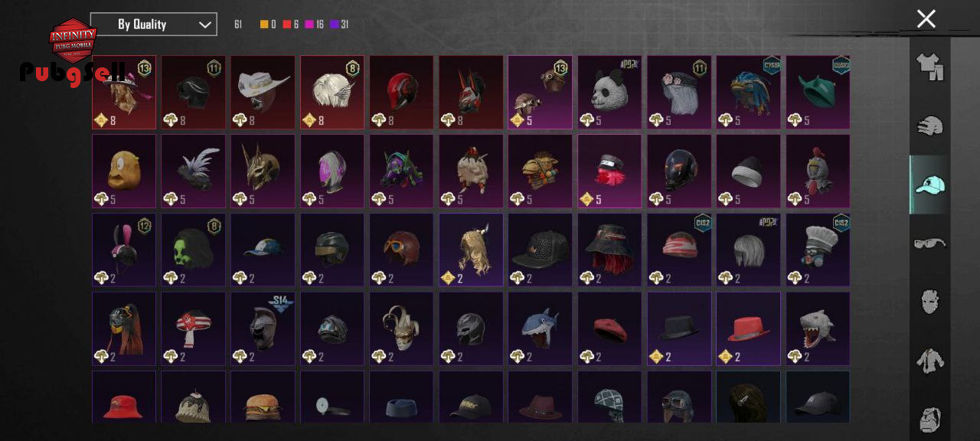Select the gloves category in sidebar

(929, 126)
